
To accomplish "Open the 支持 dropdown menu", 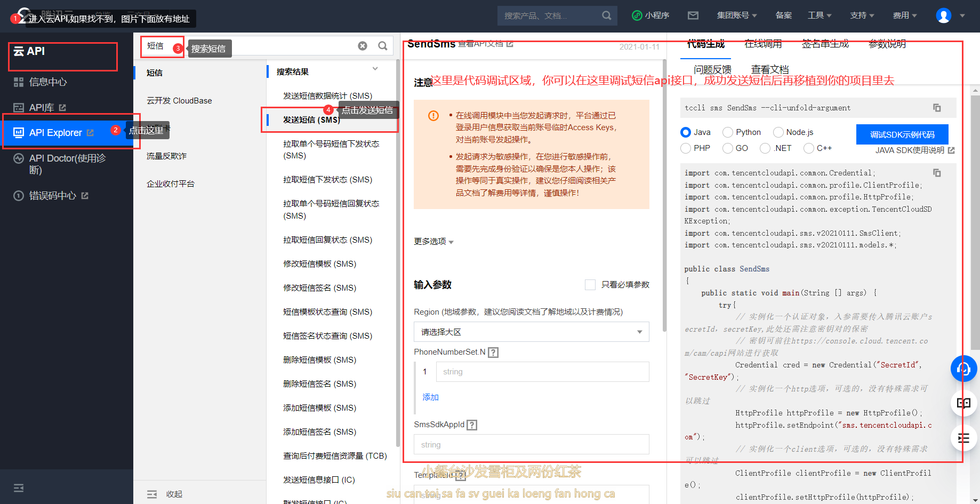I will click(862, 15).
